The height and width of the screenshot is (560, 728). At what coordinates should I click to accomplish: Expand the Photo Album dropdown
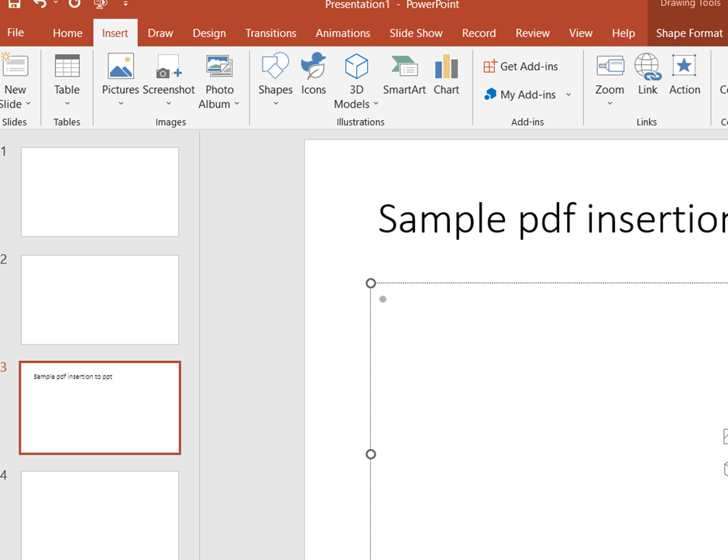[237, 105]
